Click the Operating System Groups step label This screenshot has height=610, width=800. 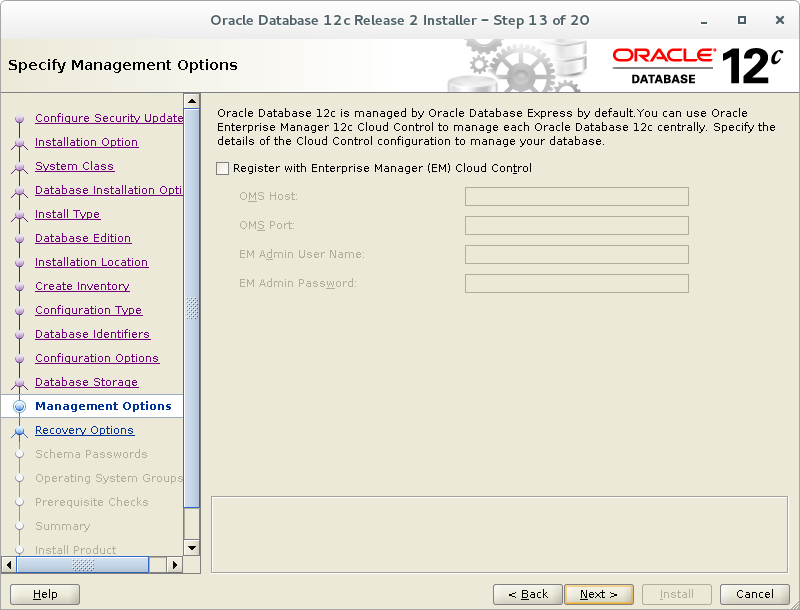(109, 478)
